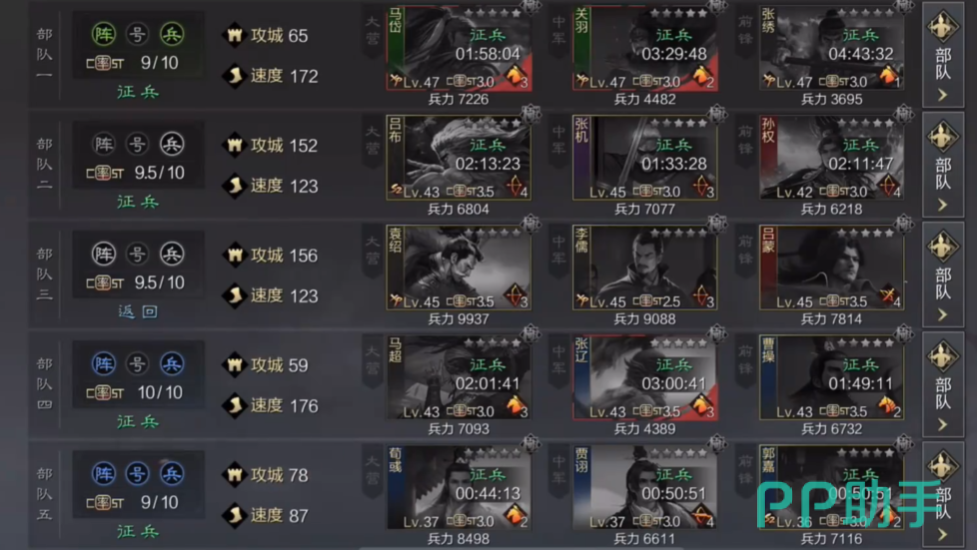Image resolution: width=977 pixels, height=550 pixels.
Task: Click the 速度 176 speed icon
Action: coord(234,405)
